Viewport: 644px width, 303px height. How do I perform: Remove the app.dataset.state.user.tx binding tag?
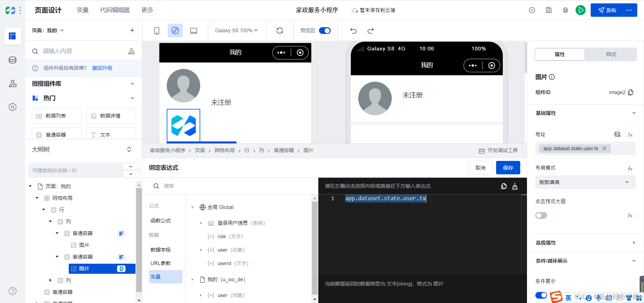[x=604, y=148]
